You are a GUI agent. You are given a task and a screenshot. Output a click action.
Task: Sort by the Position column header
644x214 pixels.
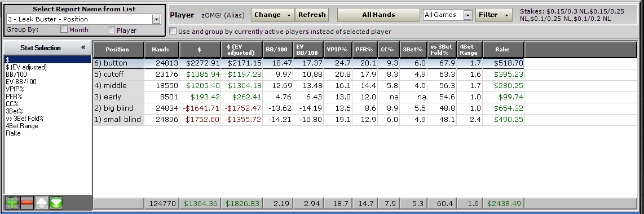point(118,49)
